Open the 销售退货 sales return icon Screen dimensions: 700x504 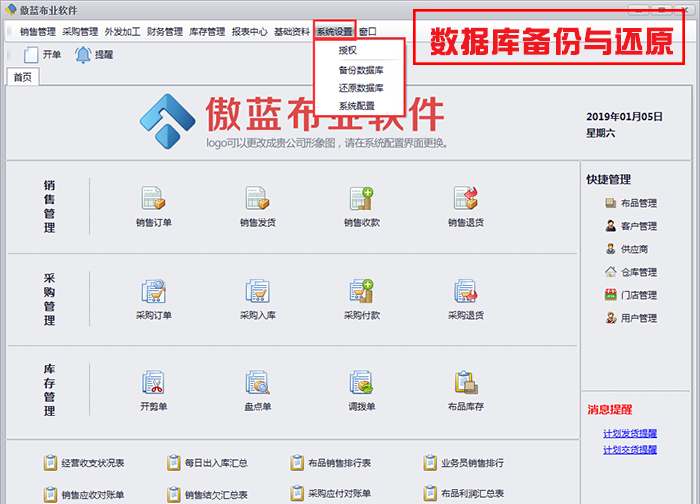465,199
